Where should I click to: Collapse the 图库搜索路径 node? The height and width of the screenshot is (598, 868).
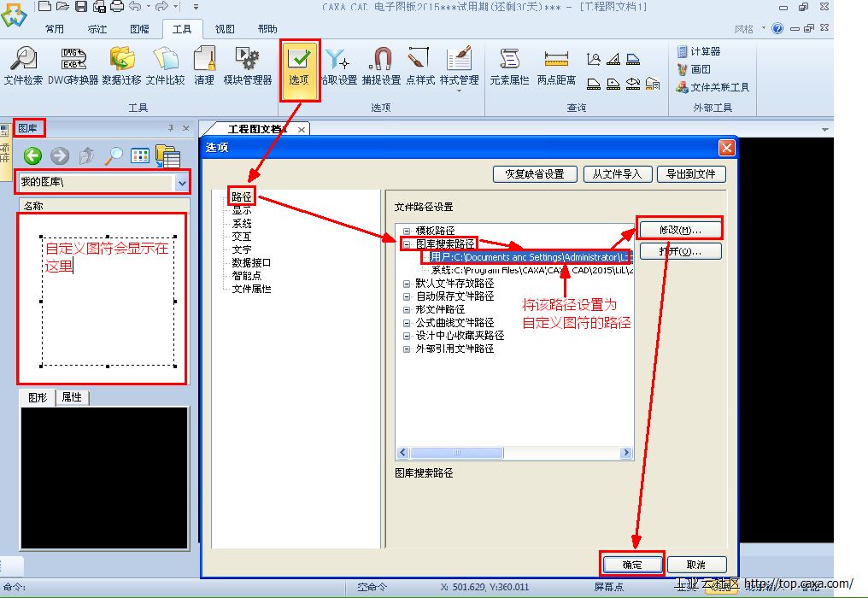click(x=407, y=244)
